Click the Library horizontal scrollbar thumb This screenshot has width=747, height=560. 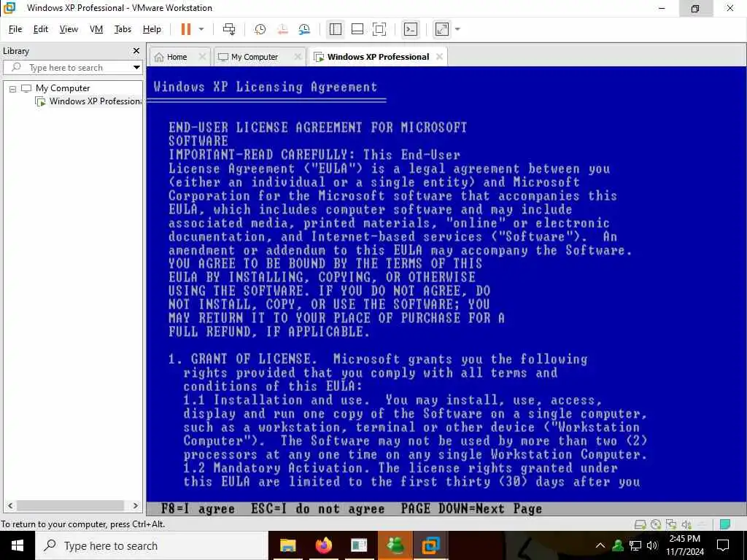(70, 506)
